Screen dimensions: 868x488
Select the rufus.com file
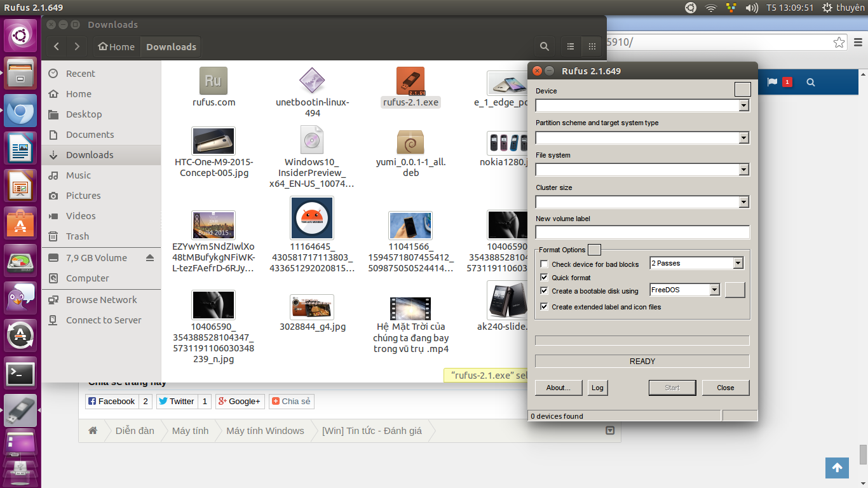214,87
